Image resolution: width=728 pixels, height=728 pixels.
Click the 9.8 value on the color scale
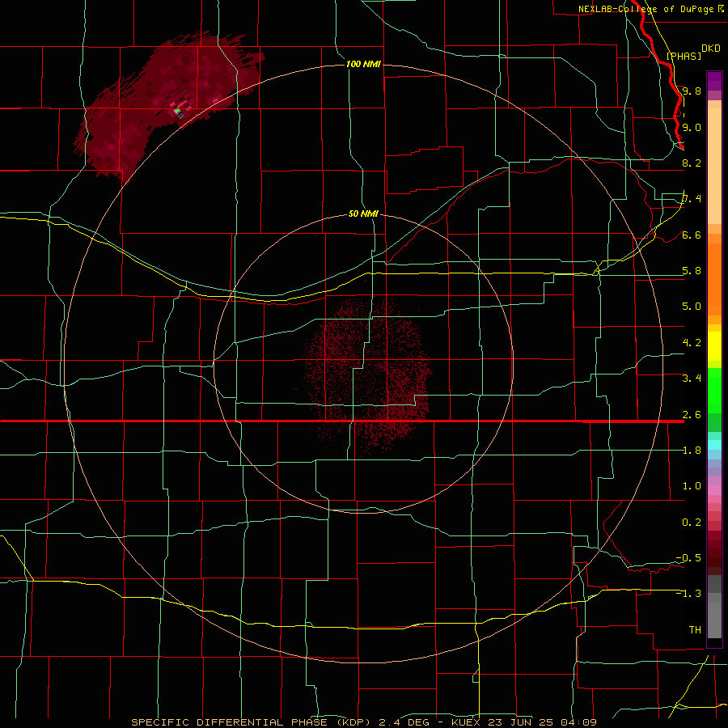click(x=692, y=91)
